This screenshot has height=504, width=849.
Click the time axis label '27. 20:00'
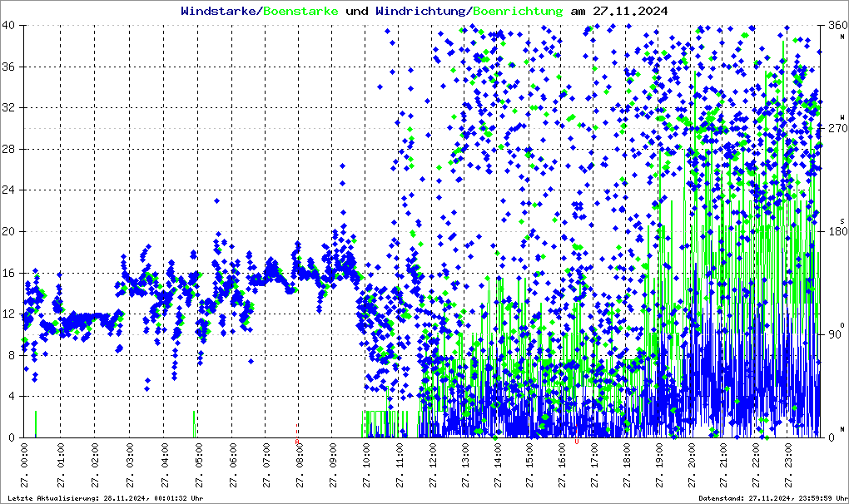pos(692,466)
